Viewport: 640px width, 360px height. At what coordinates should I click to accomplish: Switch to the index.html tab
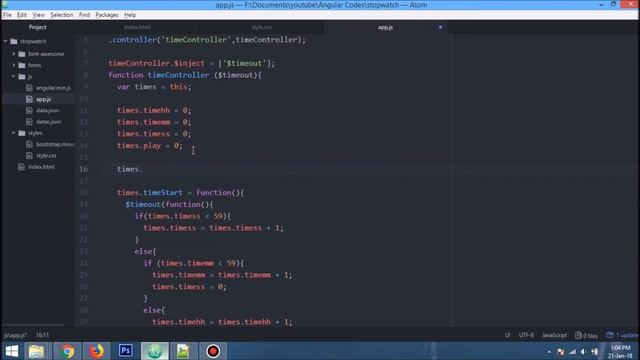138,27
